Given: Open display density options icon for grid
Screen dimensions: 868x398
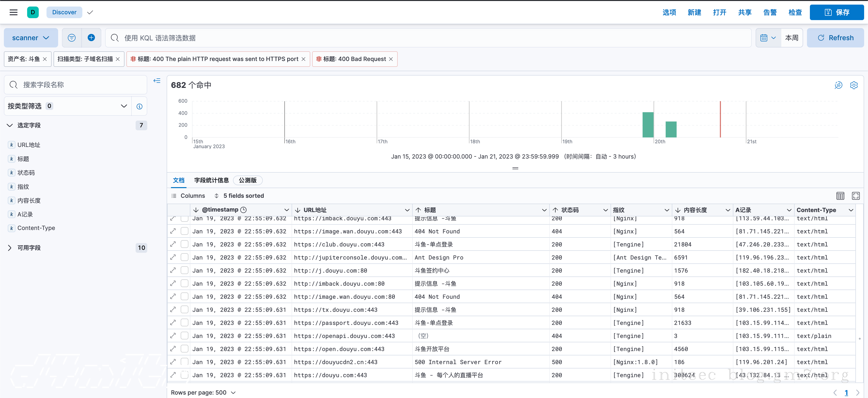Looking at the screenshot, I should click(840, 196).
